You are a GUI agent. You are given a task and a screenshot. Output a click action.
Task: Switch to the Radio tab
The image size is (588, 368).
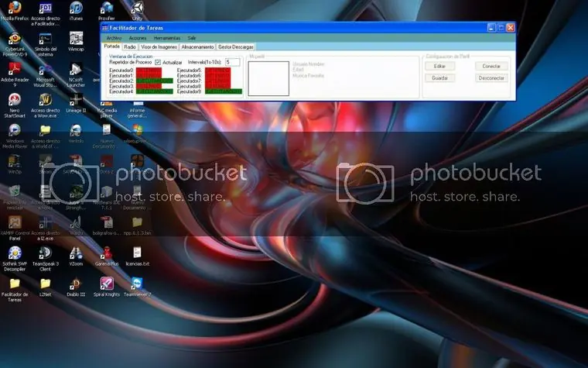click(130, 47)
